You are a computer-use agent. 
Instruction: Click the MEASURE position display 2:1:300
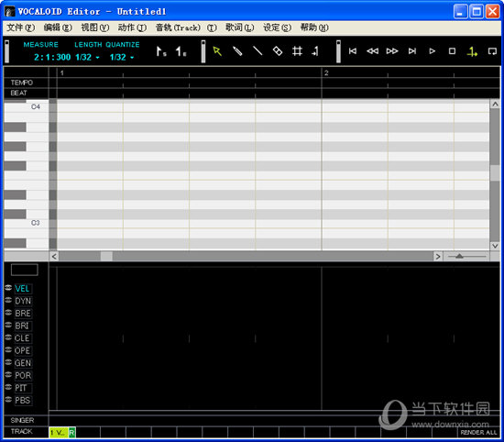click(x=52, y=57)
